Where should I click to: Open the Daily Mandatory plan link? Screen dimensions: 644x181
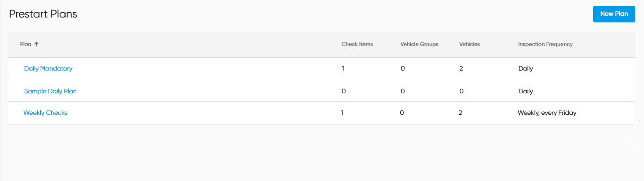(x=48, y=68)
